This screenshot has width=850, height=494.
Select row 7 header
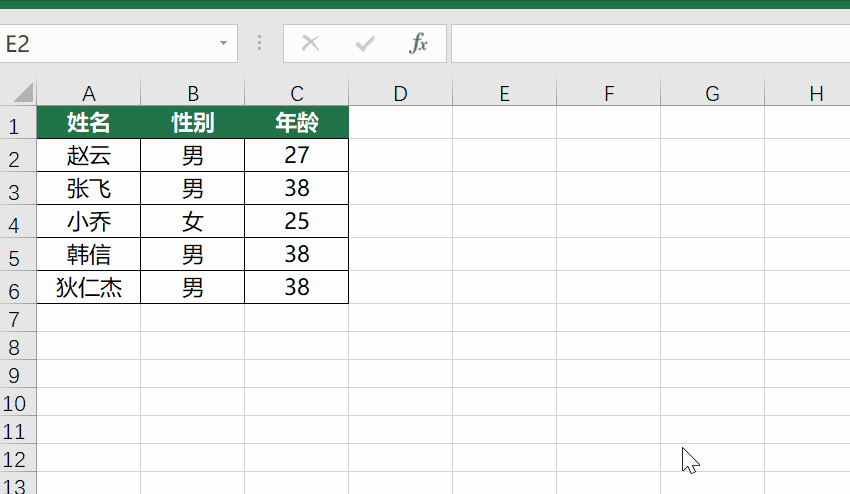click(x=18, y=318)
